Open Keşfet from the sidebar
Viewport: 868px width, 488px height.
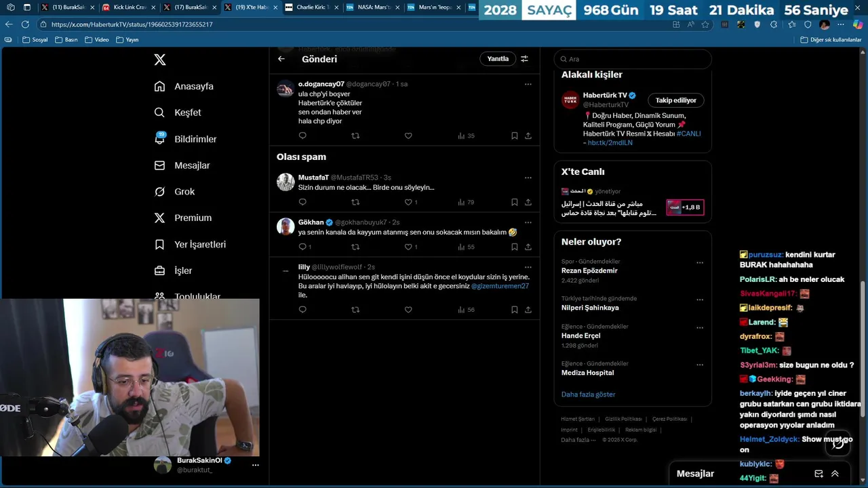point(178,113)
